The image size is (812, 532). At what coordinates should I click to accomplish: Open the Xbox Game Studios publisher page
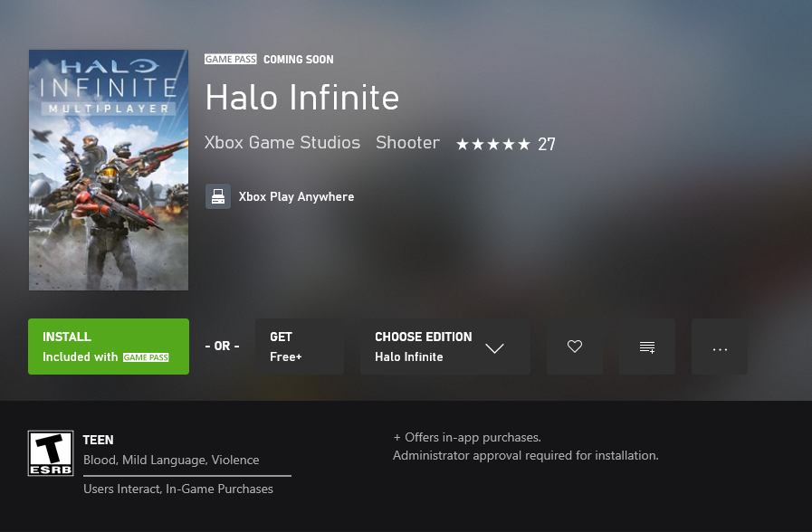point(282,142)
